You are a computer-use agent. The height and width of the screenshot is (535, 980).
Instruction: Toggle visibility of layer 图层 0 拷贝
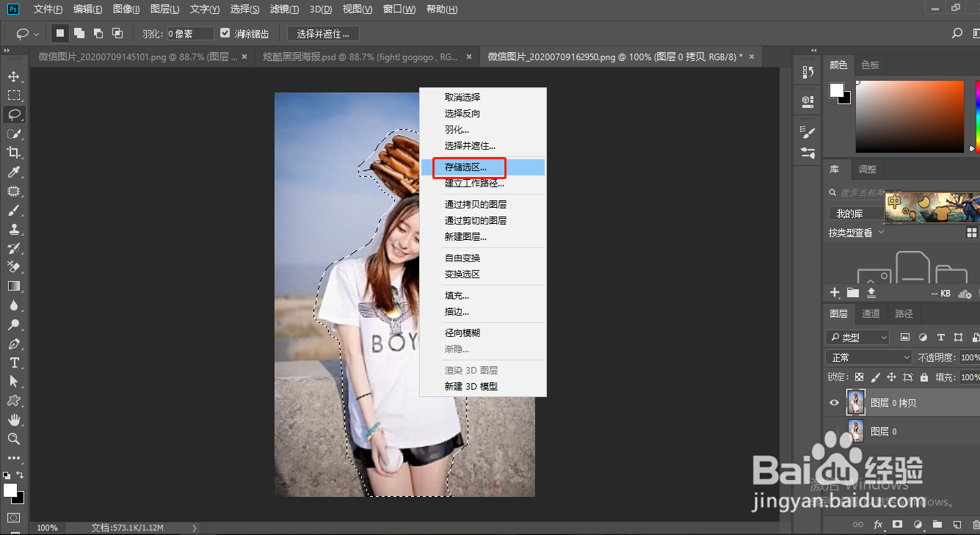click(834, 402)
